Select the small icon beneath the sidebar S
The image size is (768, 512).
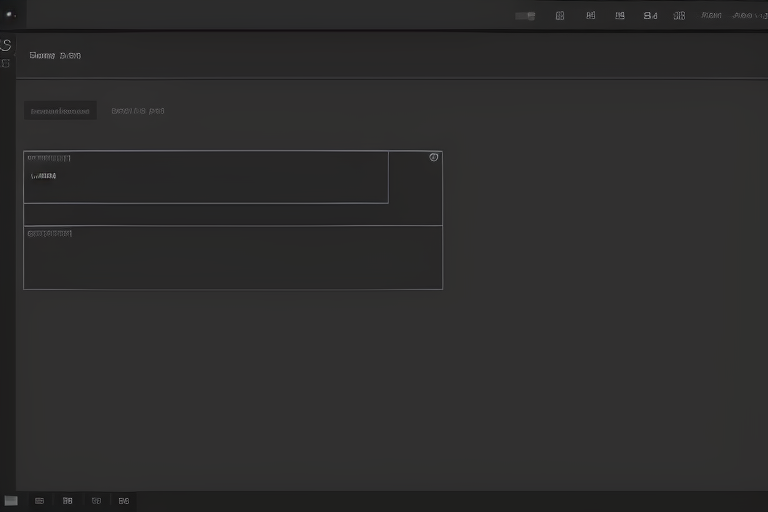(6, 63)
